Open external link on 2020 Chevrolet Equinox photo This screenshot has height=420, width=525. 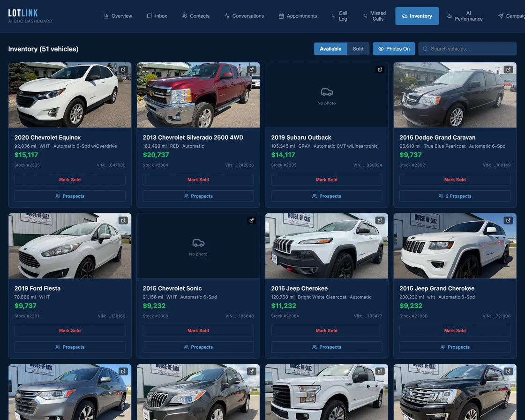click(x=123, y=70)
